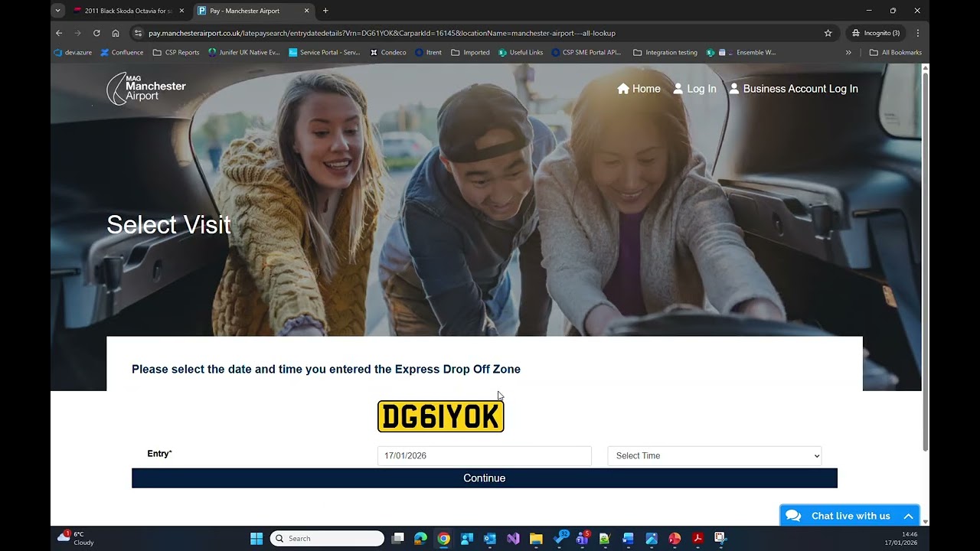Click the Manchester Airport logo

pyautogui.click(x=146, y=89)
